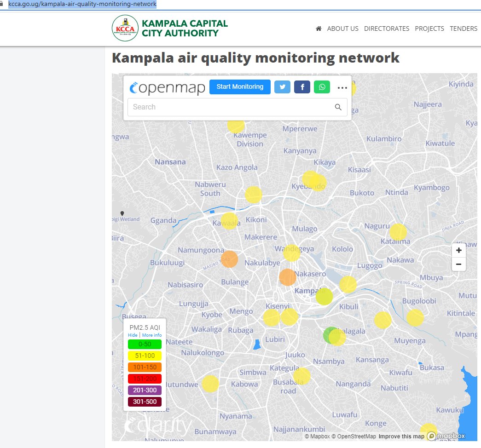The width and height of the screenshot is (481, 448).
Task: Click the Muyenga map label
Action: click(410, 341)
